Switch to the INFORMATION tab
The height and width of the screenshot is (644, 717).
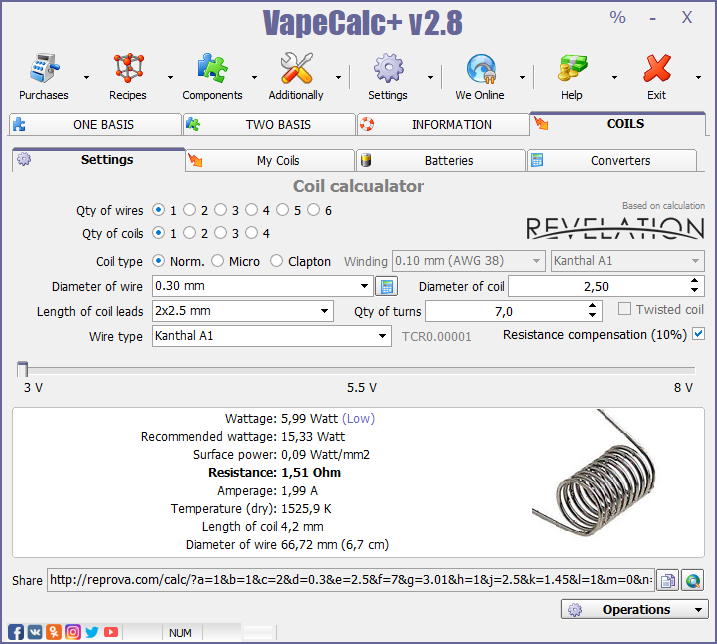coord(443,124)
